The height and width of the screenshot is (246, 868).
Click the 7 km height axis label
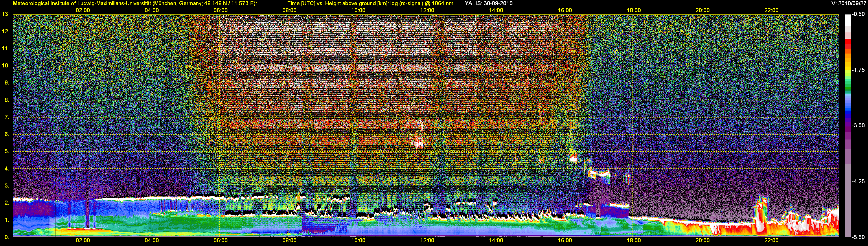click(7, 117)
